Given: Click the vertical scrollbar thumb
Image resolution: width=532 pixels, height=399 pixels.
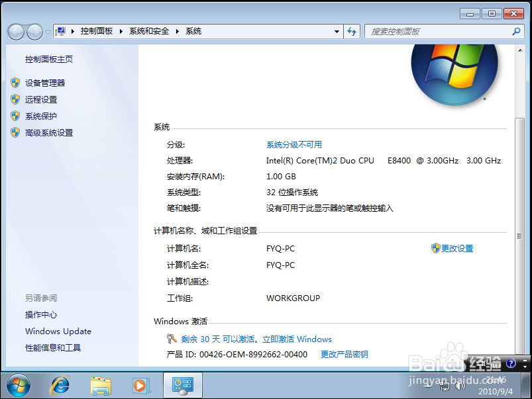Looking at the screenshot, I should (x=520, y=236).
